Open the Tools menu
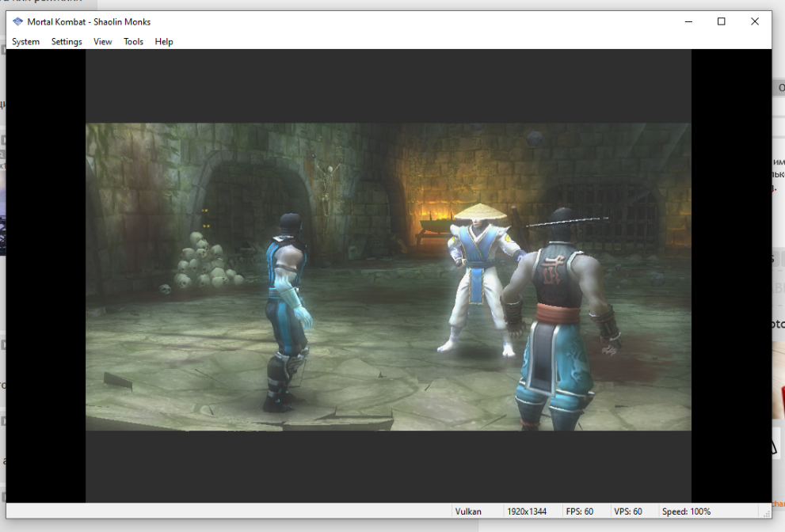Screen dimensions: 785x532 coord(133,41)
